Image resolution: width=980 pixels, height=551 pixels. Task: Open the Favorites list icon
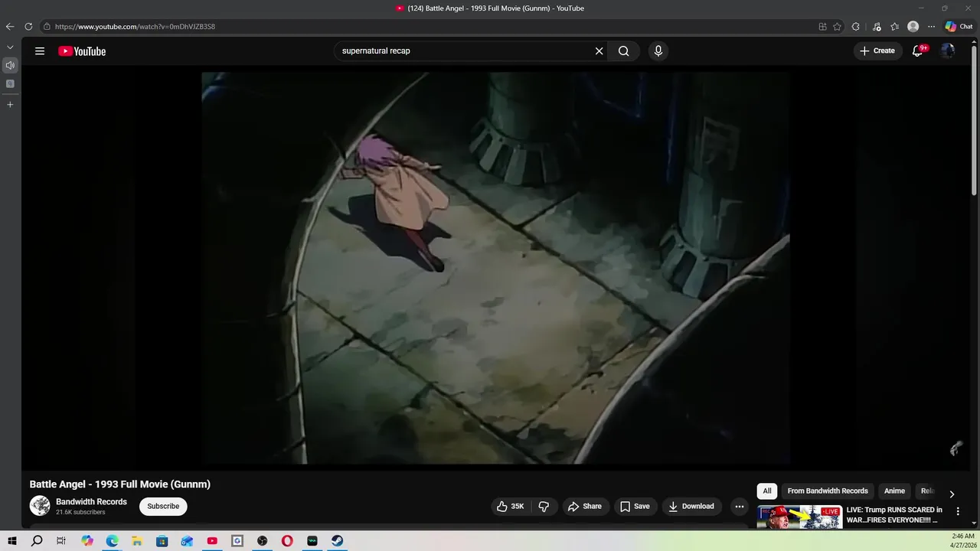(x=894, y=27)
